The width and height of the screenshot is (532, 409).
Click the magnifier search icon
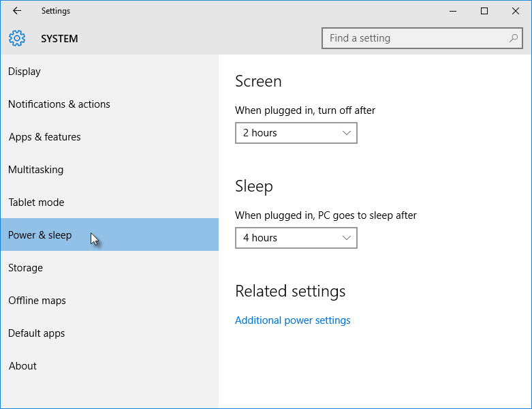coord(514,38)
